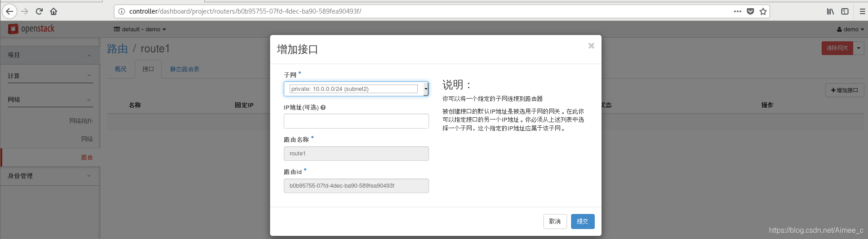Screen dimensions: 868x239
Task: Click the 操作 column header
Action: click(x=767, y=105)
